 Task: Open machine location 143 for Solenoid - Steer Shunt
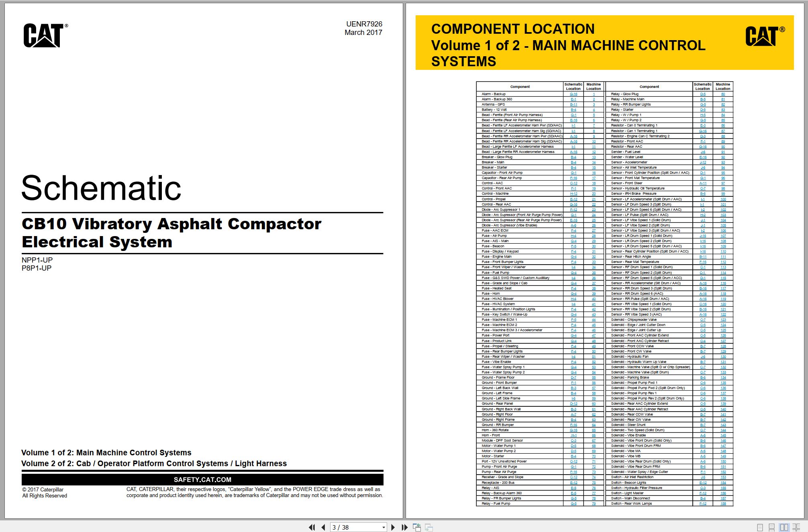[x=723, y=425]
